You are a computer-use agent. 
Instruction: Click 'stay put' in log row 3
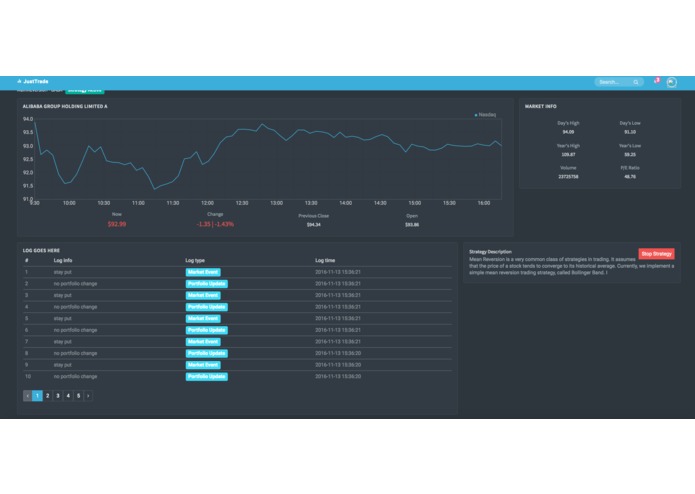[x=62, y=295]
